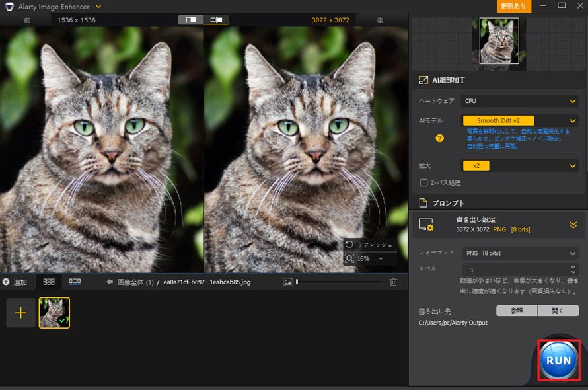
Task: Enable the 2-パス処理 checkbox
Action: tap(424, 182)
